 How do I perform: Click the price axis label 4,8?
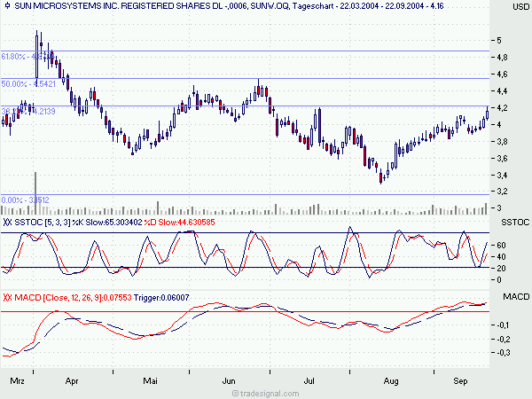pos(502,58)
